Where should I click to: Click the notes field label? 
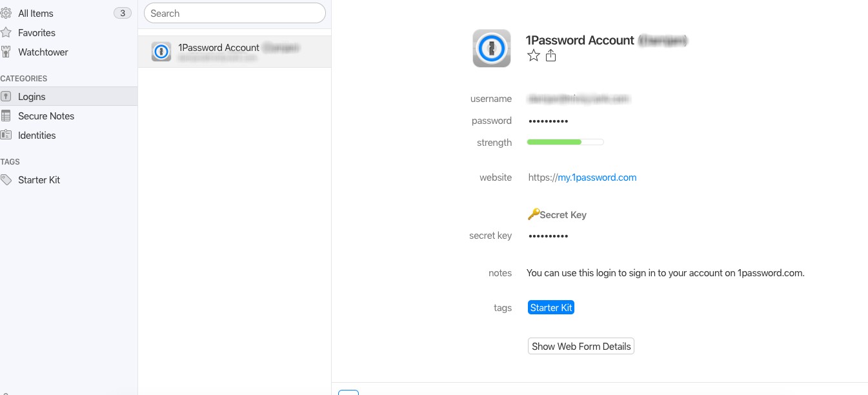[500, 273]
